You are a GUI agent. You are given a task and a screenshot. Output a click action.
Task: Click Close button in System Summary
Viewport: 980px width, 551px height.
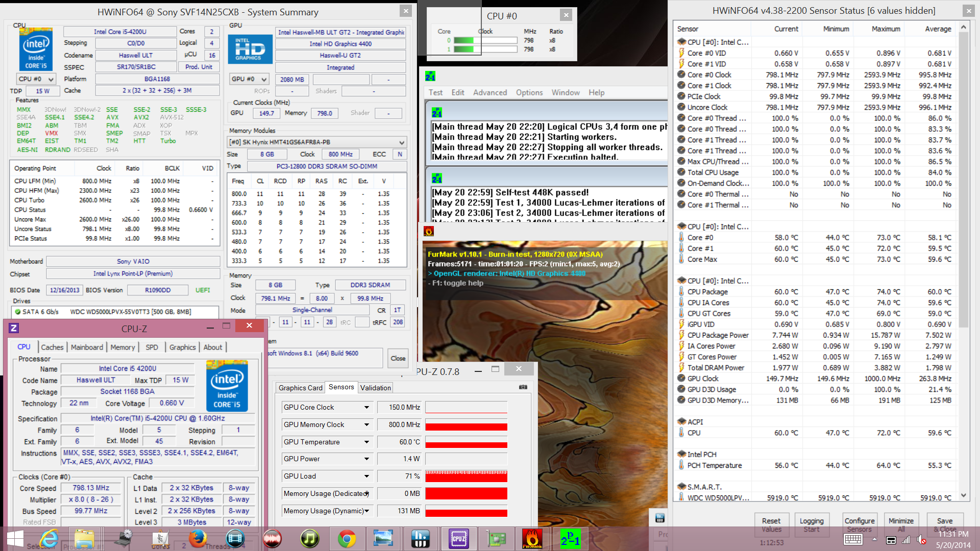[x=398, y=358]
